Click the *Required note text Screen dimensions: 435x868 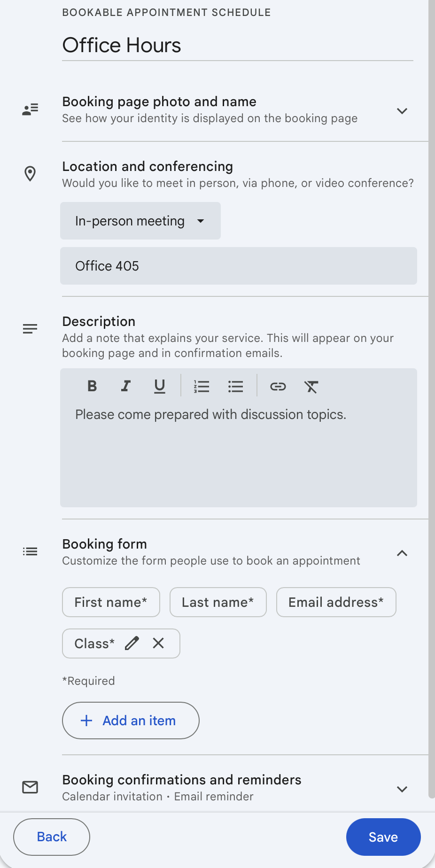pyautogui.click(x=89, y=681)
